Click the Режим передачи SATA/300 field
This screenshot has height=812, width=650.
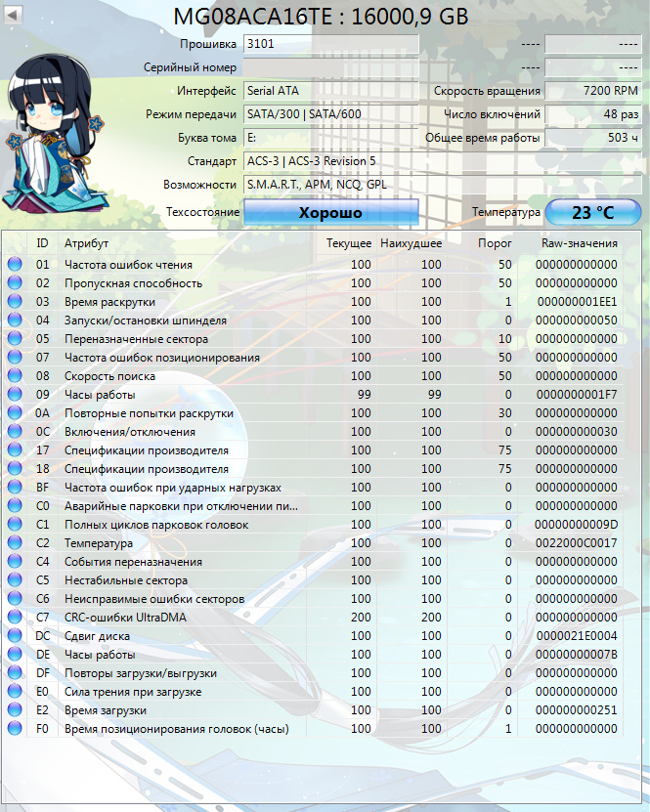pyautogui.click(x=331, y=114)
